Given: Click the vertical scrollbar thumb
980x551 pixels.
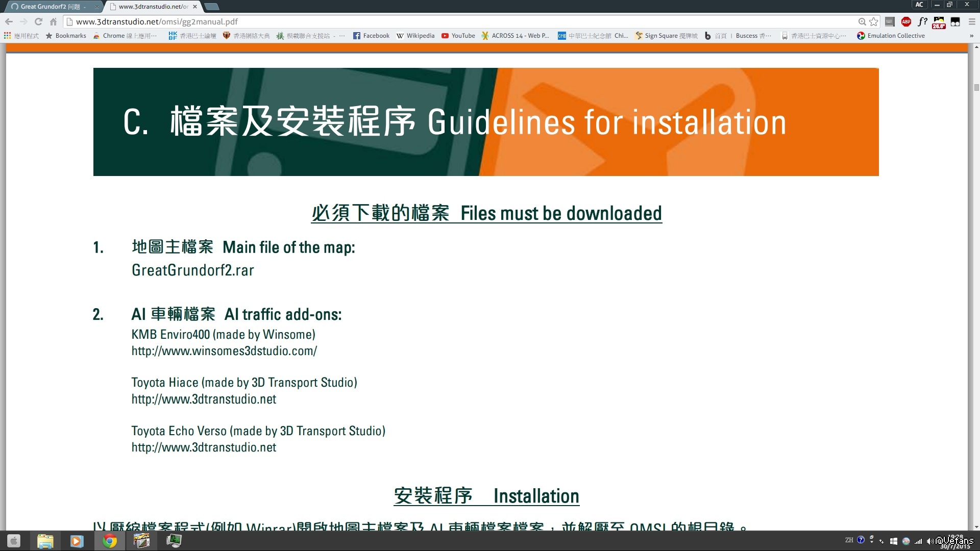Looking at the screenshot, I should pos(976,87).
